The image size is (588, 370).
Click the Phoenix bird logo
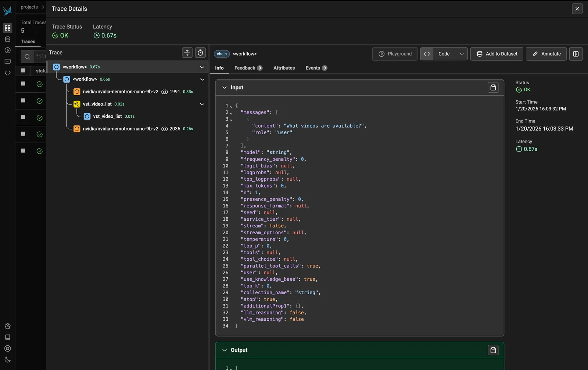[x=7, y=11]
